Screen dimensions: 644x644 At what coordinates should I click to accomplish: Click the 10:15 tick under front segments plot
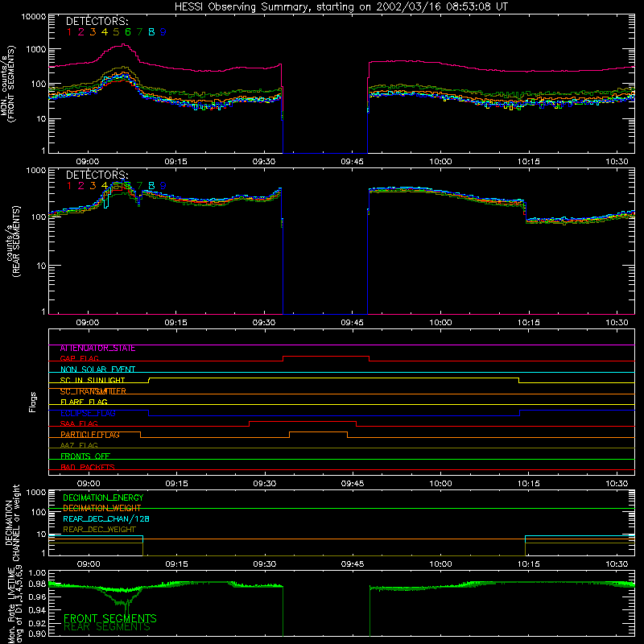point(528,162)
